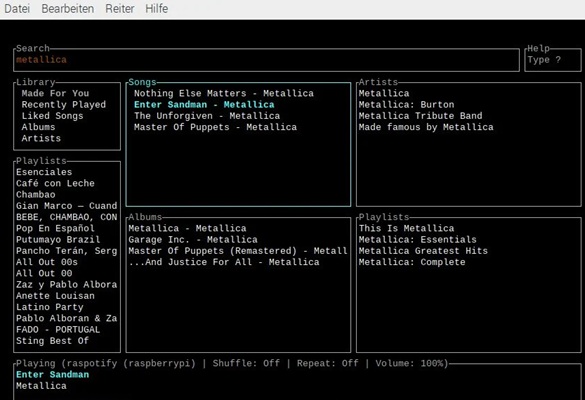585x400 pixels.
Task: Select artist Made famous by Metallica
Action: click(426, 127)
